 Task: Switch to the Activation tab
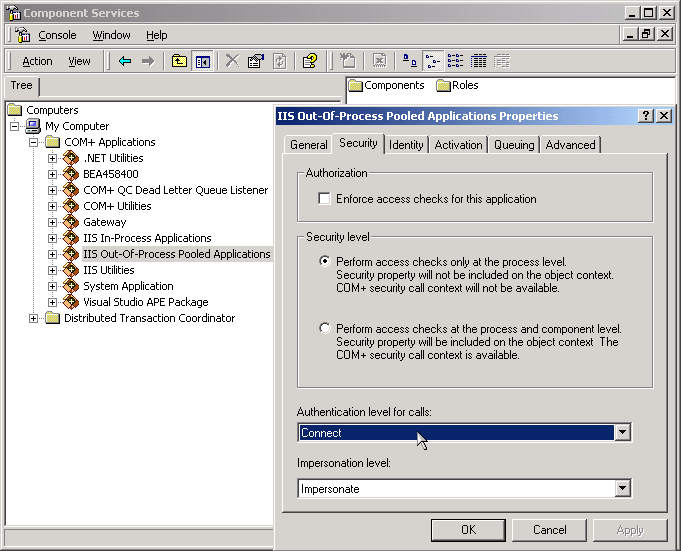[x=458, y=145]
